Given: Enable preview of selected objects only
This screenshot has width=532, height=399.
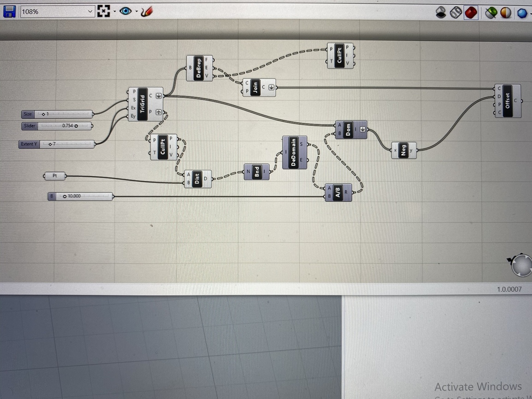Looking at the screenshot, I should (x=491, y=12).
